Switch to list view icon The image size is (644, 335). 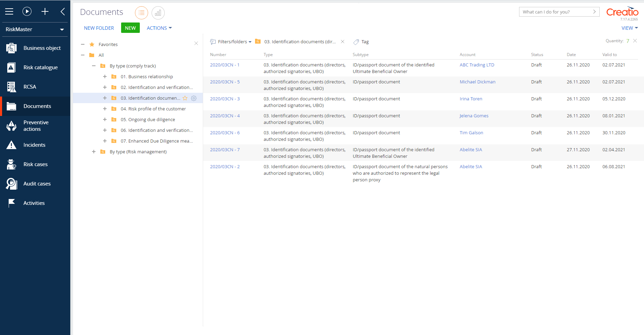[141, 13]
